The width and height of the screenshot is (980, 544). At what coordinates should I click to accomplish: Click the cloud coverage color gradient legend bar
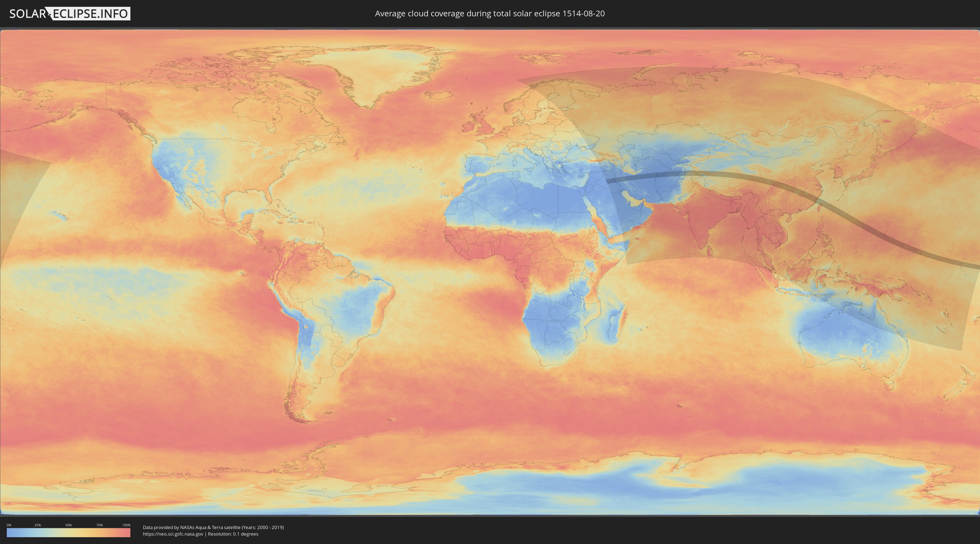point(69,533)
